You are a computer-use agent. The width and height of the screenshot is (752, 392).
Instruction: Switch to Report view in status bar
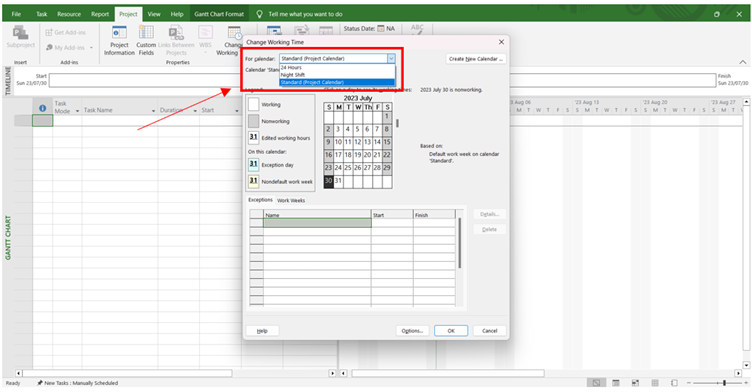674,383
